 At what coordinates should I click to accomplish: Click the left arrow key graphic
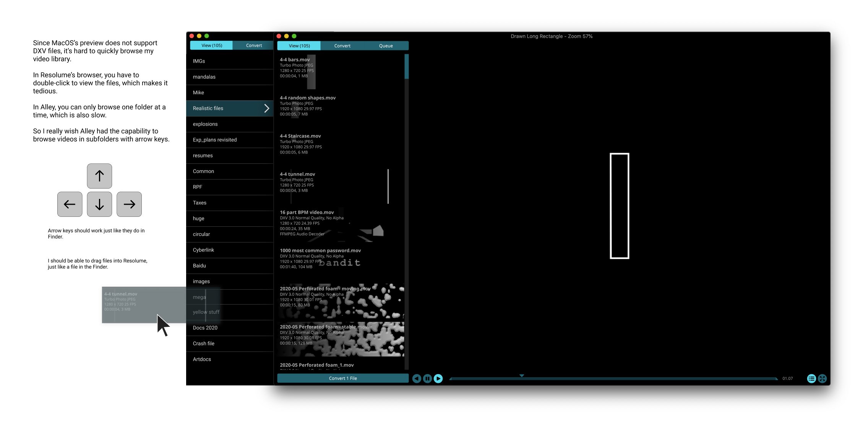point(70,204)
